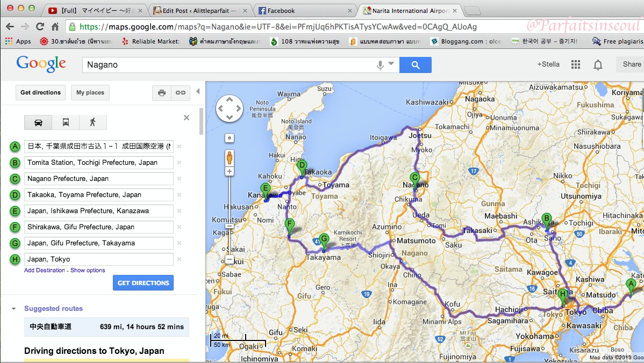Click marker D at Takaoka on map

coord(302,169)
